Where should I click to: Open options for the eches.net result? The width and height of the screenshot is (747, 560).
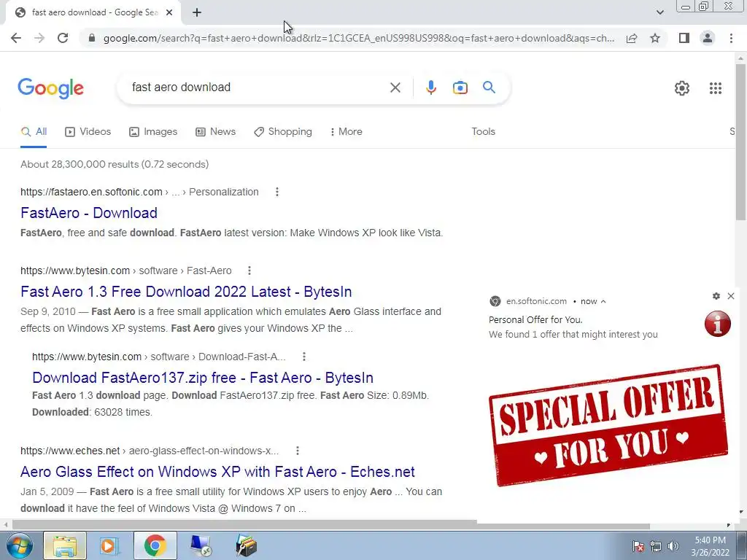pyautogui.click(x=298, y=451)
